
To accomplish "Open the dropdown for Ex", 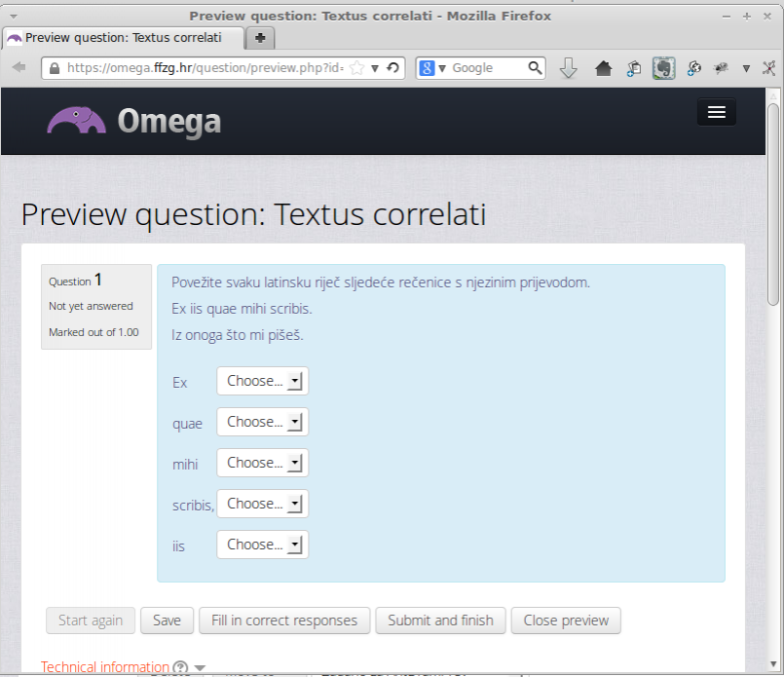I will pos(263,381).
